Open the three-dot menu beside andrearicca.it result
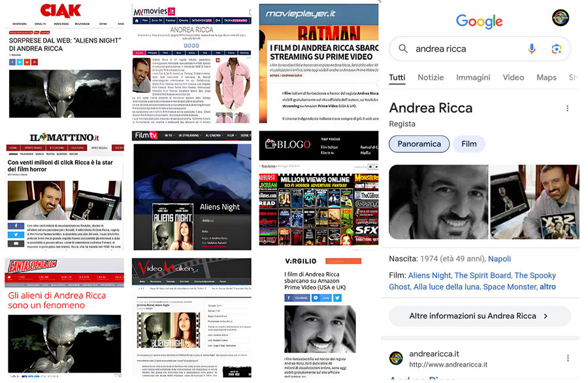Image resolution: width=588 pixels, height=383 pixels. click(568, 358)
